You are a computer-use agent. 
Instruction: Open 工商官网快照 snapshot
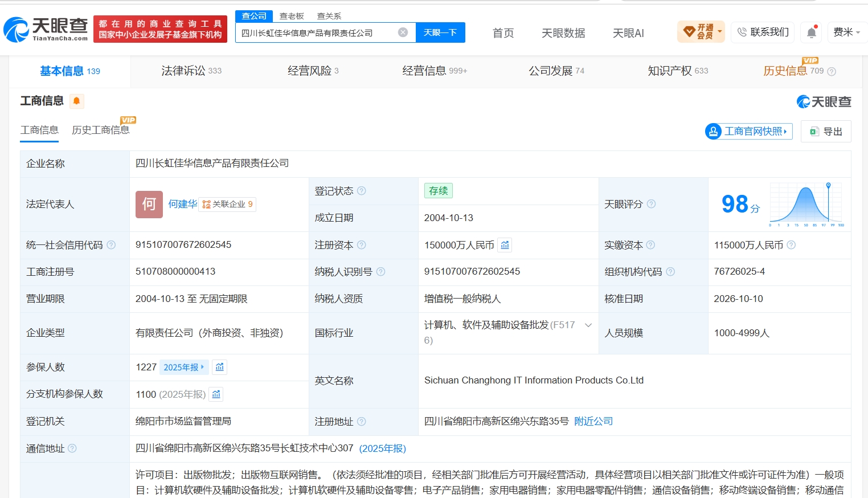pyautogui.click(x=749, y=131)
